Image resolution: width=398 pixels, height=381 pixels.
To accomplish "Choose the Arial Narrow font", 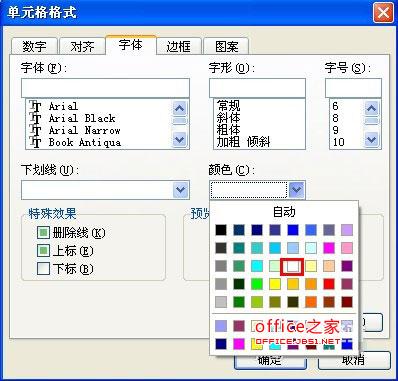I will click(x=84, y=130).
